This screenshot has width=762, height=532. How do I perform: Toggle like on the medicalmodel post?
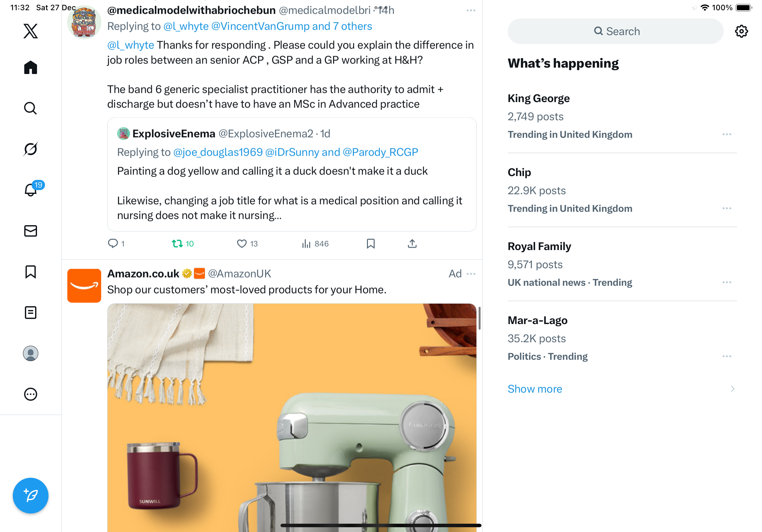[x=242, y=244]
